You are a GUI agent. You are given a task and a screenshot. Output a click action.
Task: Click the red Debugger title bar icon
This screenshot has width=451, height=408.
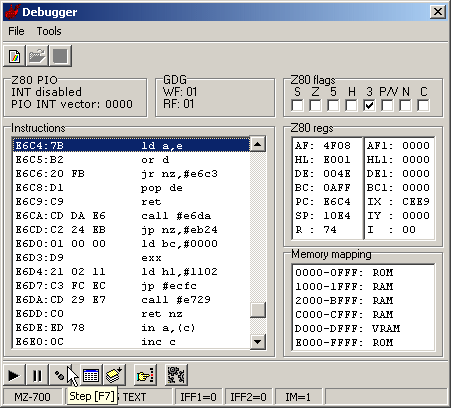coord(12,12)
